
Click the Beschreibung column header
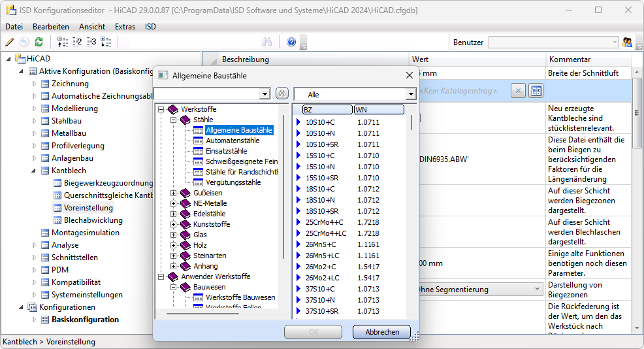[x=314, y=59]
